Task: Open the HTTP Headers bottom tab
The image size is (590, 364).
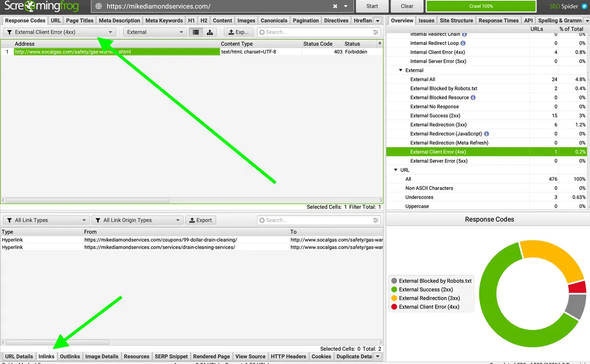Action: click(x=289, y=356)
